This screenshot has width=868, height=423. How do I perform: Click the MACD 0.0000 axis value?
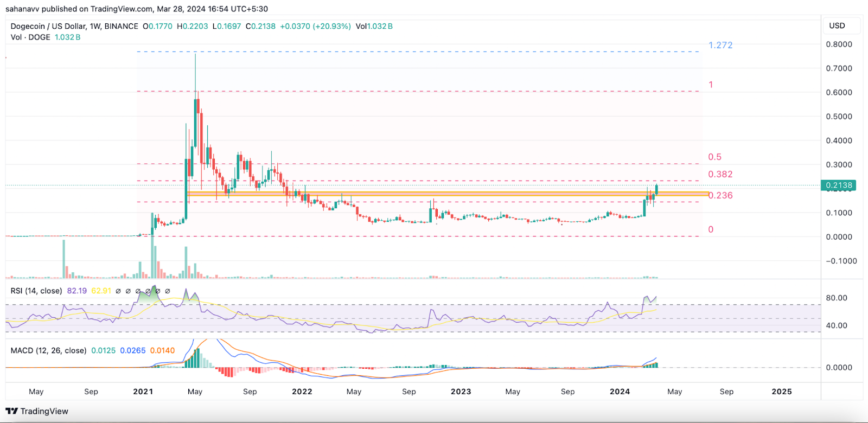[x=839, y=367]
